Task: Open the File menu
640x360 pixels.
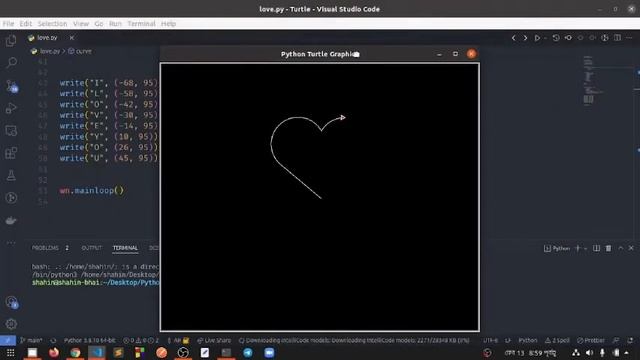Action: (x=8, y=24)
